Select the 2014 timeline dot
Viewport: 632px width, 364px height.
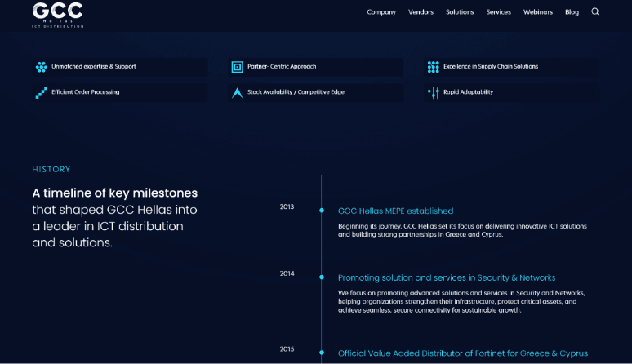[322, 277]
